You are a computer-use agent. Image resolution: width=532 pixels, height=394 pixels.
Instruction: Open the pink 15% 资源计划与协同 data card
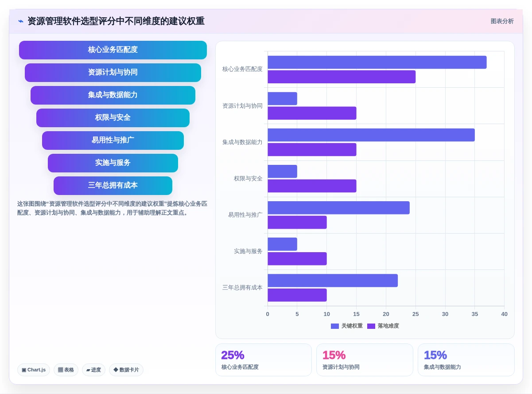[365, 360]
